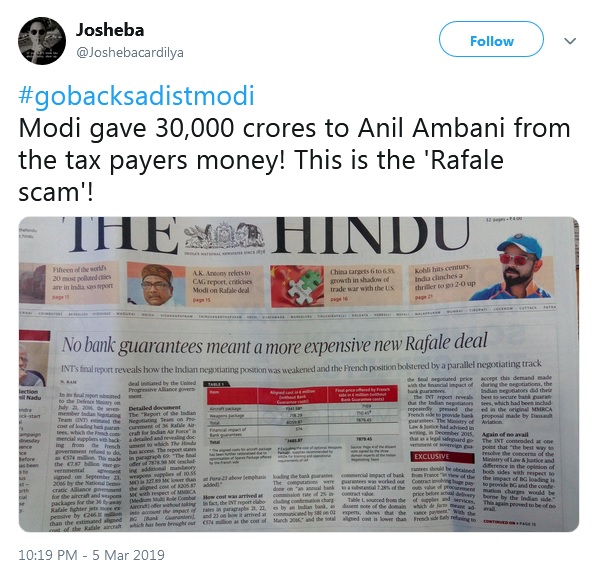Open the tweet timestamp 10:19 PM link
Image resolution: width=601 pixels, height=571 pixels.
pyautogui.click(x=91, y=555)
